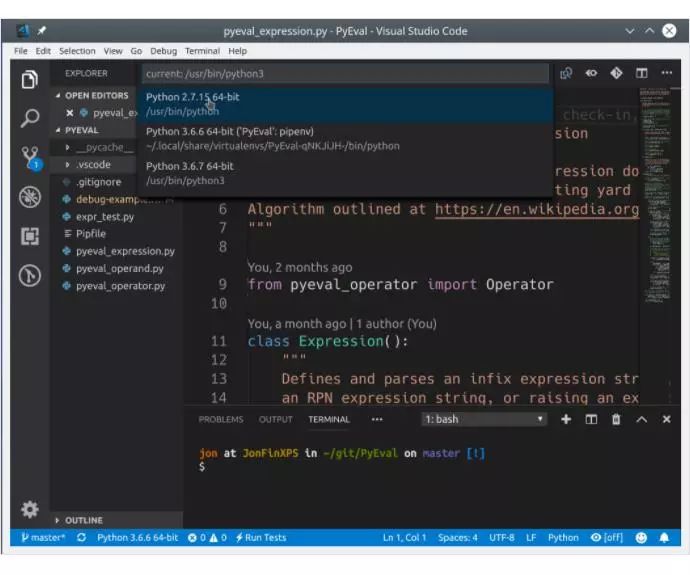The width and height of the screenshot is (690, 575).
Task: Click the master branch status item
Action: click(43, 538)
